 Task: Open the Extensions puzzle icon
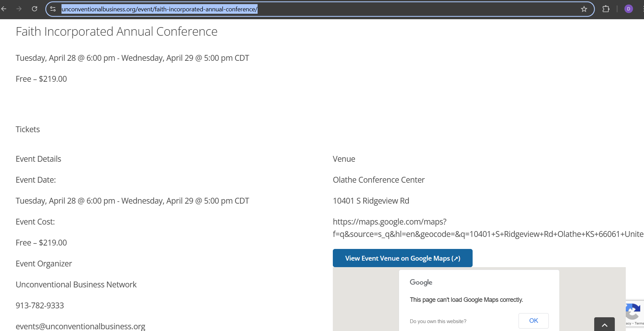[x=606, y=9]
